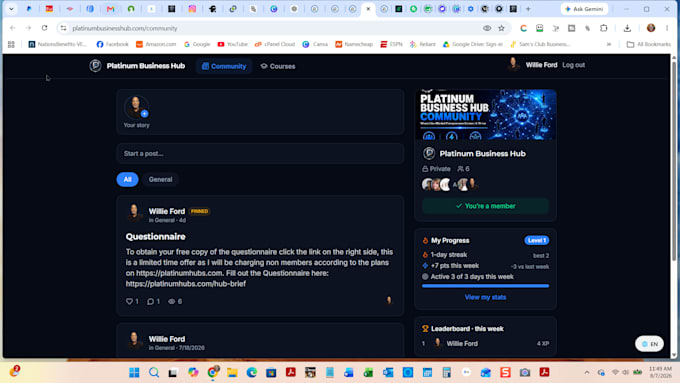
Task: View site information icon in address bar
Action: click(x=63, y=28)
